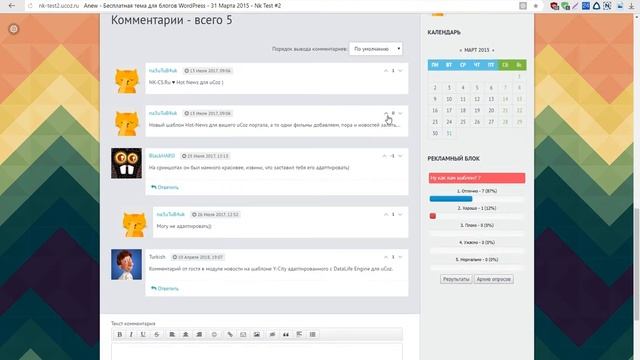Image resolution: width=640 pixels, height=360 pixels.
Task: Upvote the 'NK-CS.Ru' first comment
Action: tap(386, 71)
